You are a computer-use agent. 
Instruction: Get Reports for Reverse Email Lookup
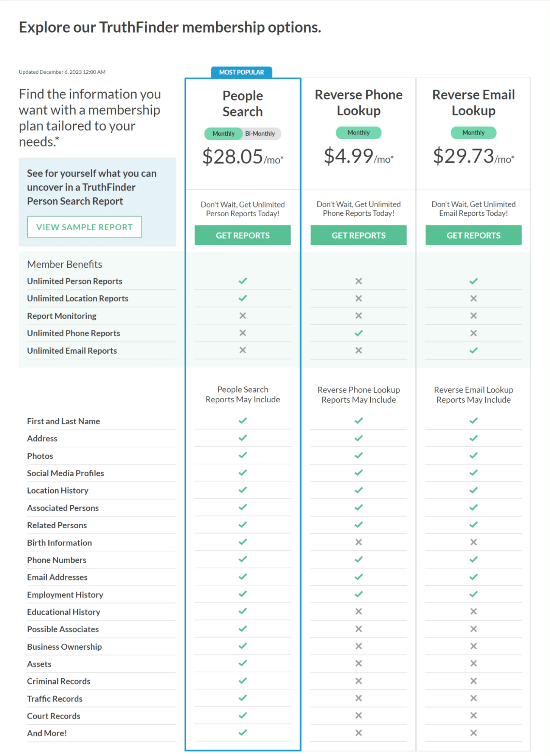(473, 235)
